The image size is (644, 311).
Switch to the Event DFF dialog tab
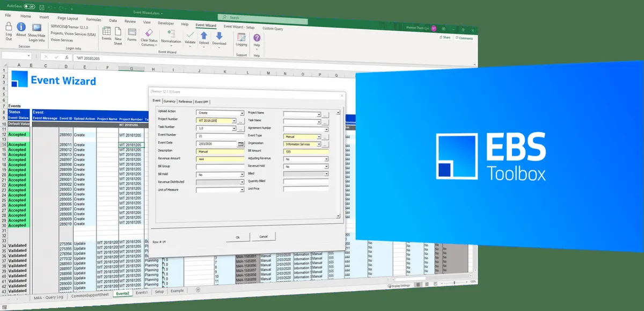tap(202, 102)
